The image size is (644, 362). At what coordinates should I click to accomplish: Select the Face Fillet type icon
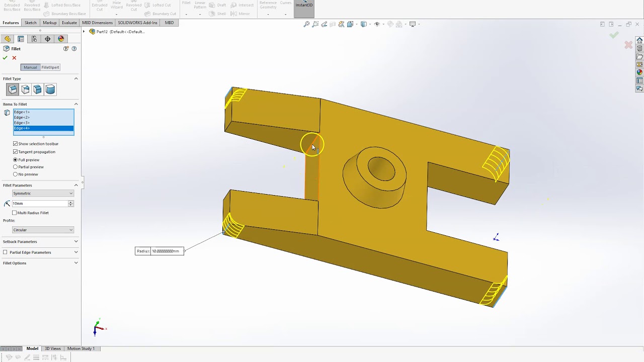(38, 89)
